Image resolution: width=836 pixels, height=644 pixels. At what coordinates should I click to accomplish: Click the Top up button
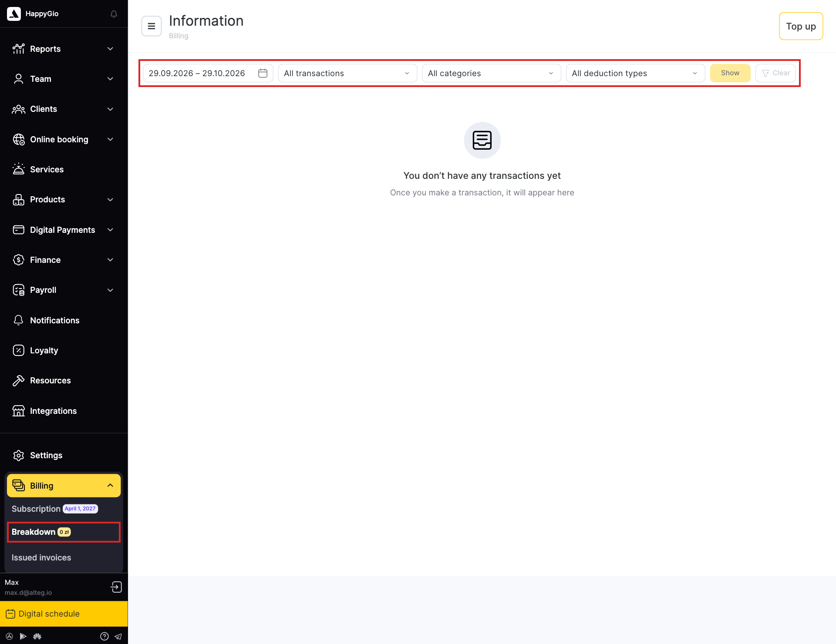point(801,26)
